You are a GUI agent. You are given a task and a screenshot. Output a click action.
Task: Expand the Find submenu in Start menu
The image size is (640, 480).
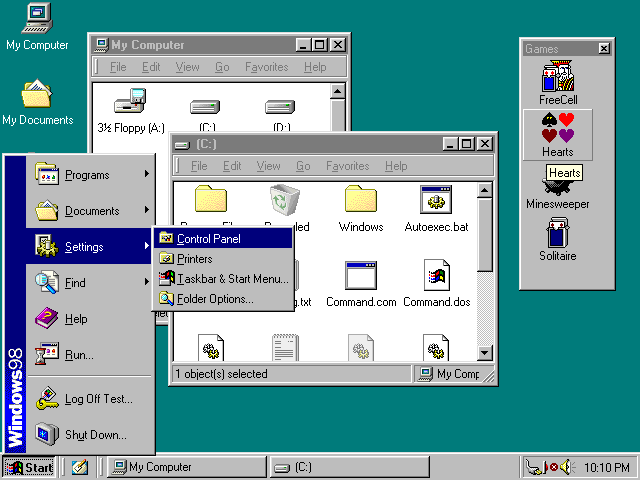point(91,282)
